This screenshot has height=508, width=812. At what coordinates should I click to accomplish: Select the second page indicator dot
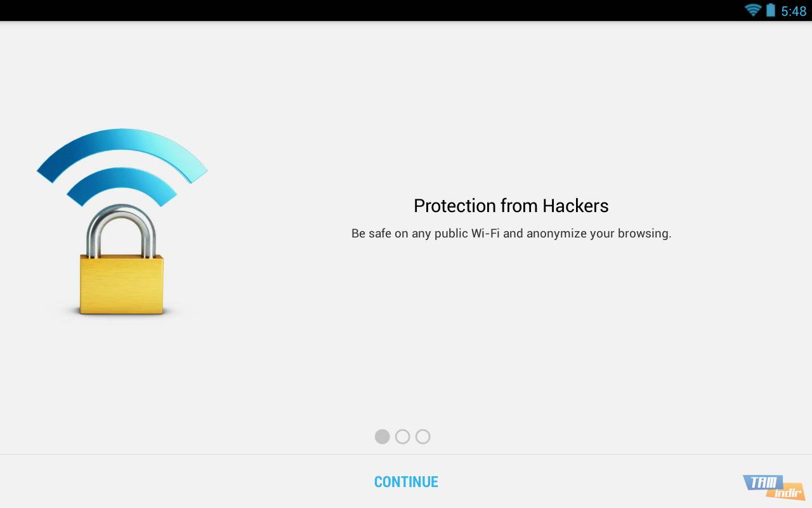[x=403, y=436]
